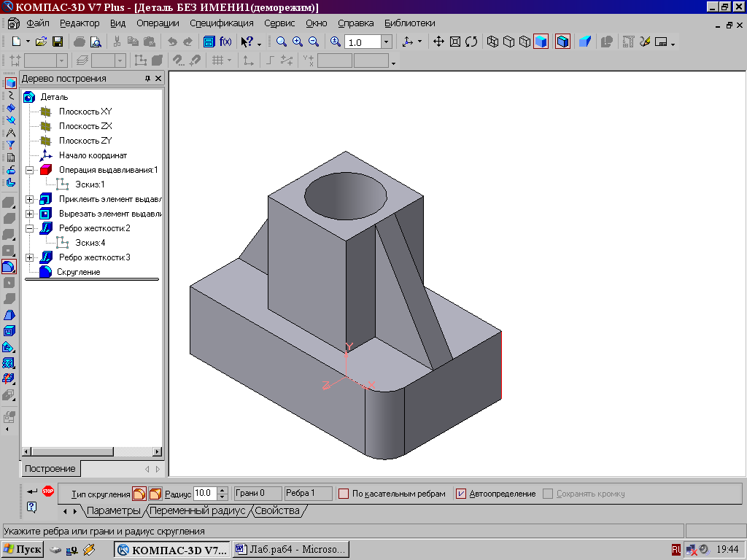Open the measurements panel compass icon

pyautogui.click(x=10, y=133)
